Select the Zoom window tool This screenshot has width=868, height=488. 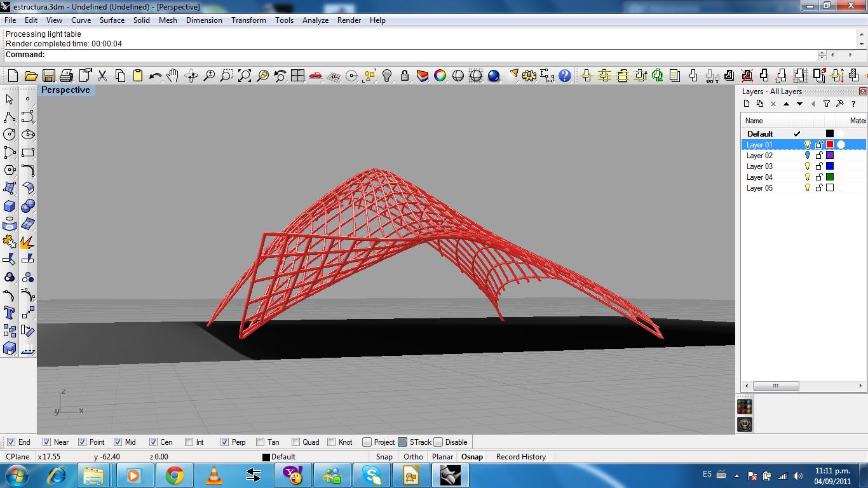pyautogui.click(x=227, y=76)
